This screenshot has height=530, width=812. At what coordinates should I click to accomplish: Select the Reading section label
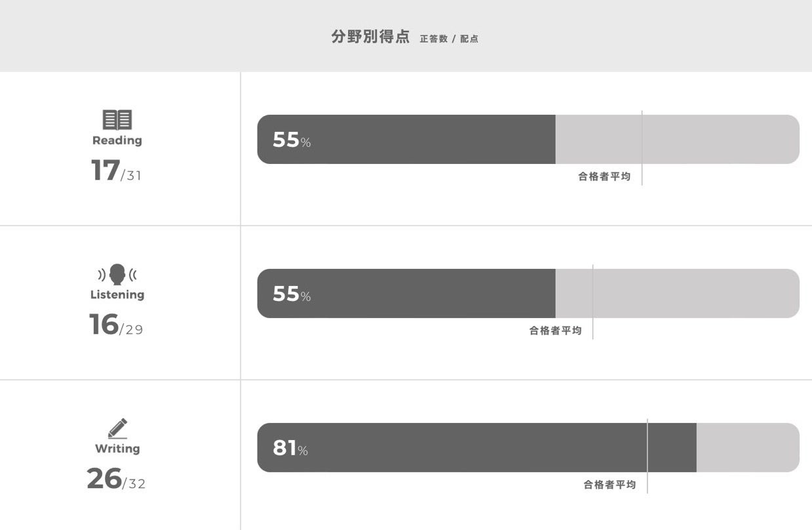pos(117,140)
